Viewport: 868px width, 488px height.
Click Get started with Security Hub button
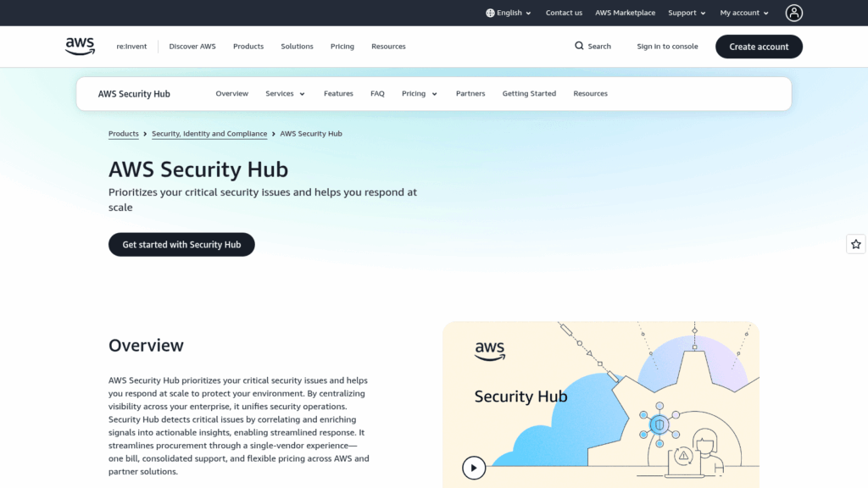point(181,245)
